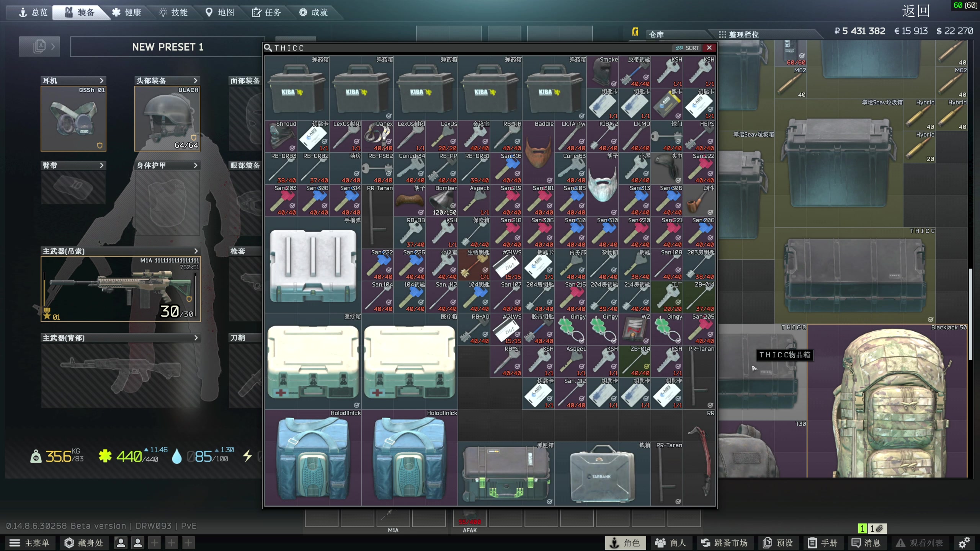980x551 pixels.
Task: Click the stash scrollbar thumb
Action: point(970,314)
